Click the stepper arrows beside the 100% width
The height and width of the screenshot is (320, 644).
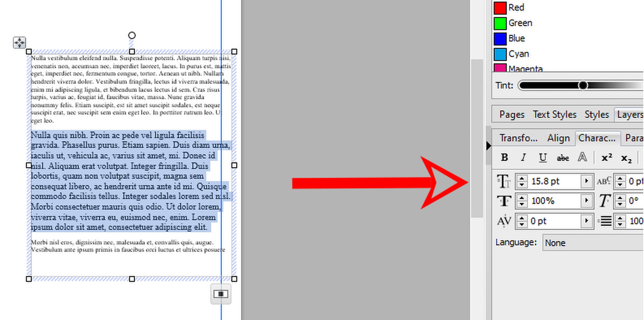522,201
